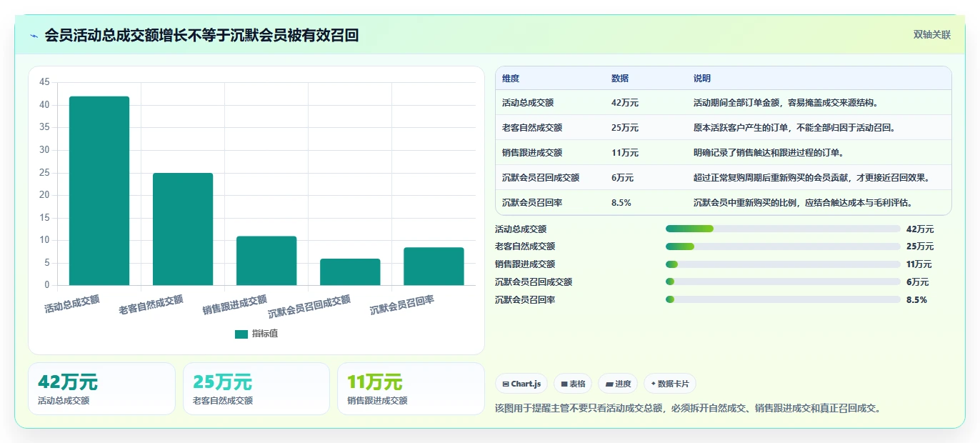Select the 表格 tag chip
The image size is (980, 443).
(573, 384)
